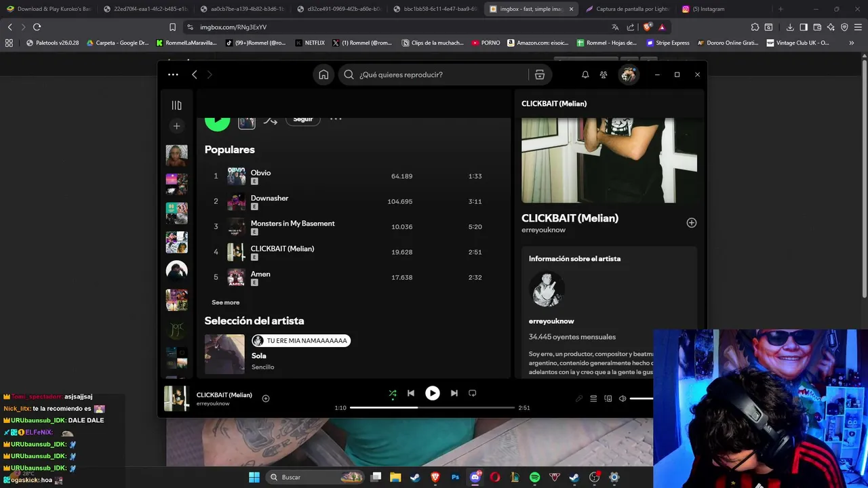This screenshot has width=868, height=488.
Task: Open Spotify home via the house icon
Action: click(323, 75)
